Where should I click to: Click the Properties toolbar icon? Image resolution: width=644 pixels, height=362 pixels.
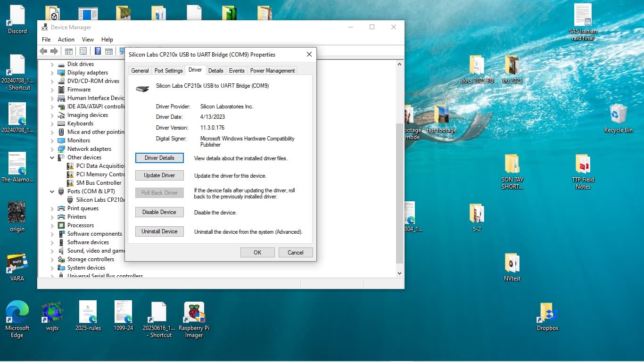pyautogui.click(x=83, y=51)
